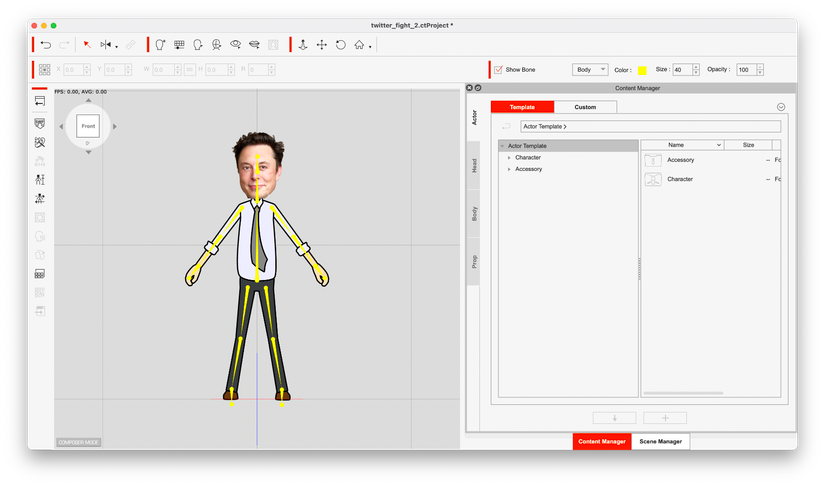Image resolution: width=825 pixels, height=486 pixels.
Task: Select the Rotate tool
Action: 340,45
